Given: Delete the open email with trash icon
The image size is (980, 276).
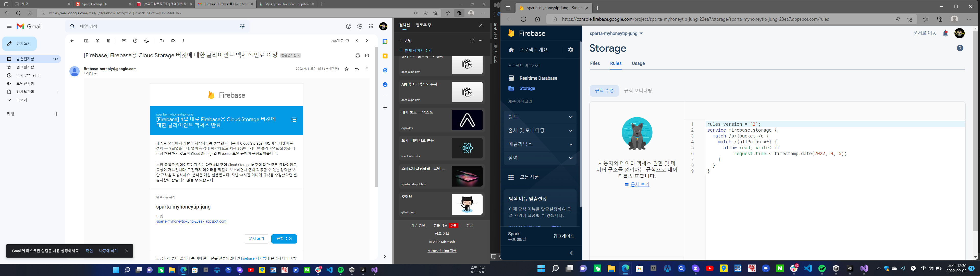Looking at the screenshot, I should tap(109, 41).
